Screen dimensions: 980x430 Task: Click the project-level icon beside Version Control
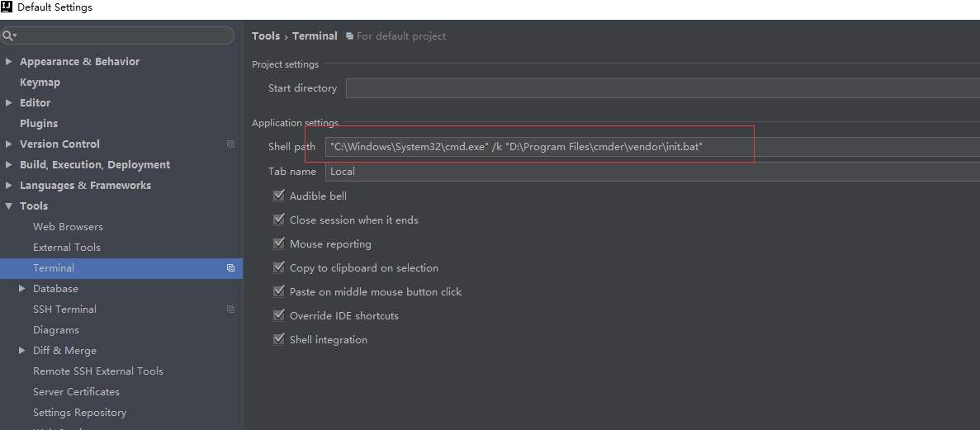[230, 144]
